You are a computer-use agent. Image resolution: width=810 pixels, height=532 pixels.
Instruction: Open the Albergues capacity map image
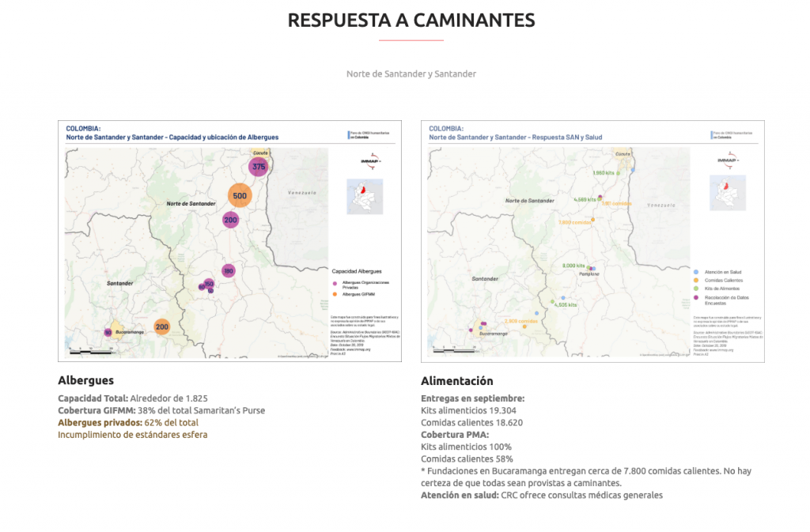coord(229,241)
